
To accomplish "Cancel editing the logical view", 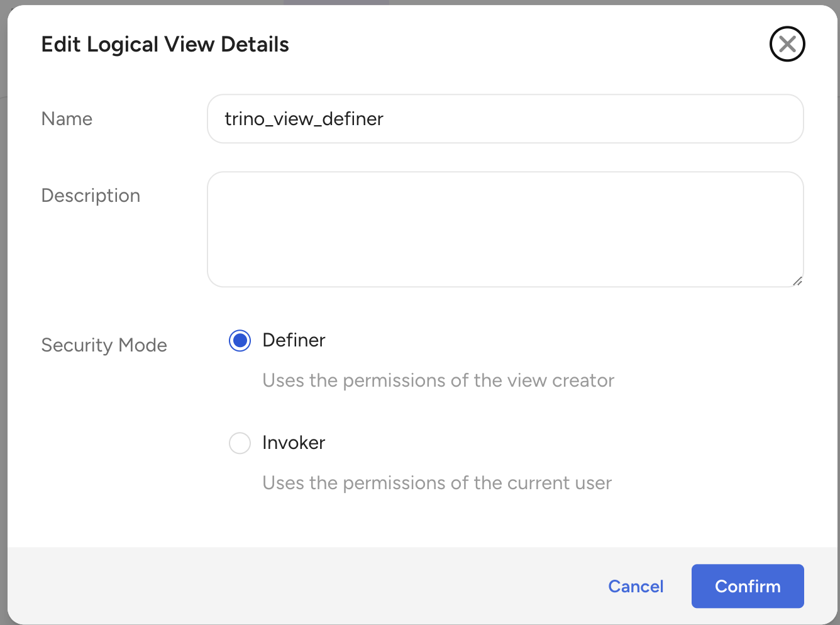I will pyautogui.click(x=636, y=586).
